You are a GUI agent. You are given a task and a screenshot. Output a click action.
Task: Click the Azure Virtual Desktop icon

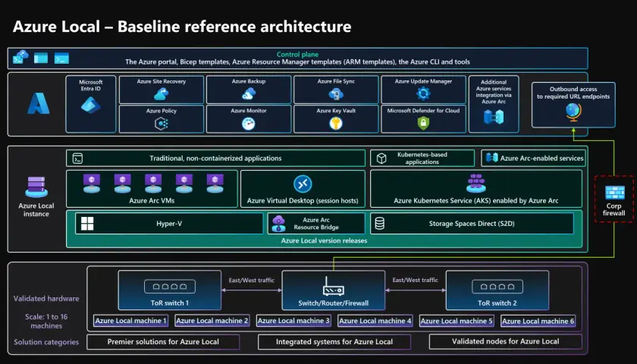(x=303, y=184)
